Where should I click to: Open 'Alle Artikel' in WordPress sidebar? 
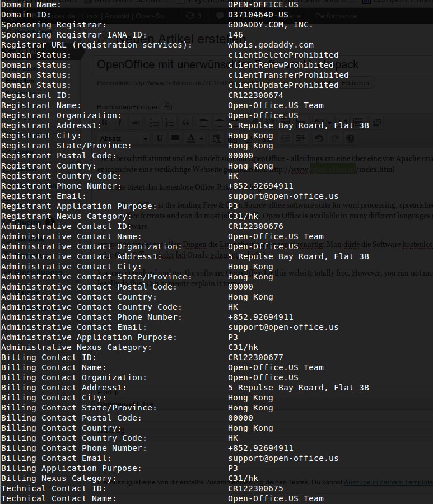pos(22,68)
